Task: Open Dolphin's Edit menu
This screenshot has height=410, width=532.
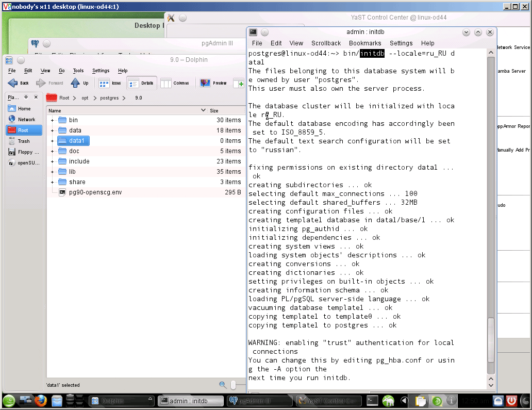Action: tap(28, 71)
